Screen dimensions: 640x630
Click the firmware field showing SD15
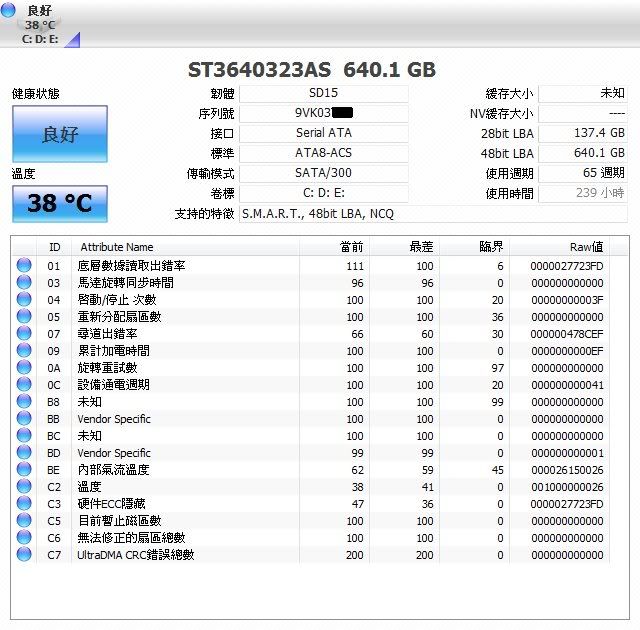(x=324, y=93)
